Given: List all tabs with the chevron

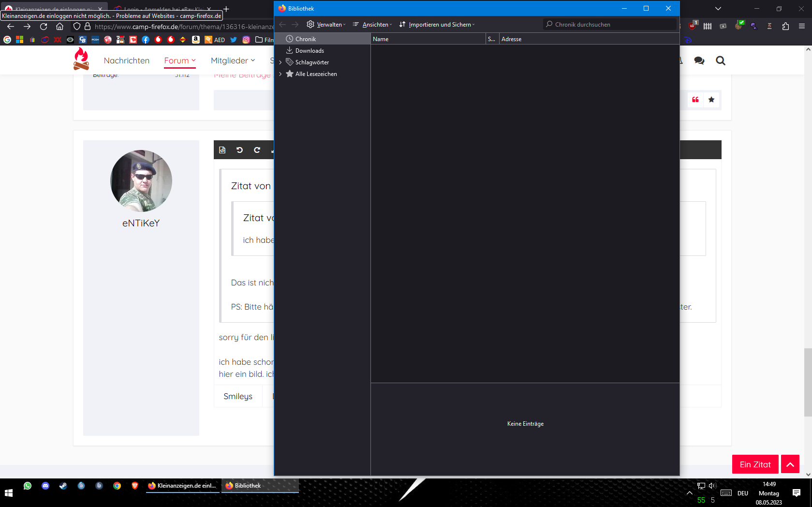Looking at the screenshot, I should (718, 9).
